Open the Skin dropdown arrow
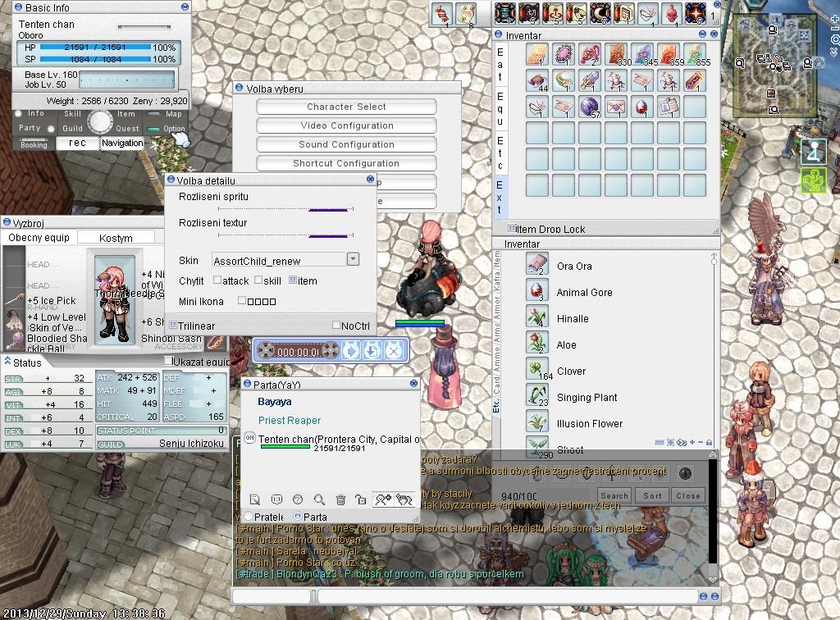 pyautogui.click(x=353, y=259)
